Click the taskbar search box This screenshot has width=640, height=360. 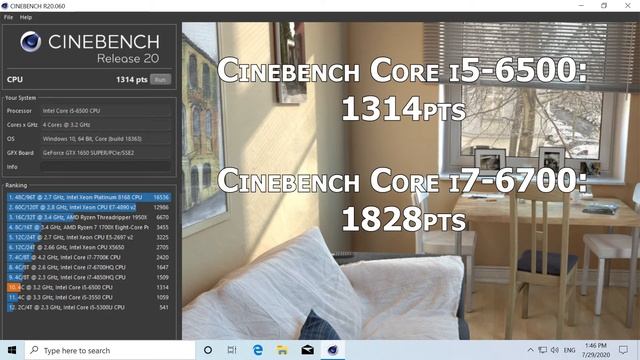coord(110,350)
